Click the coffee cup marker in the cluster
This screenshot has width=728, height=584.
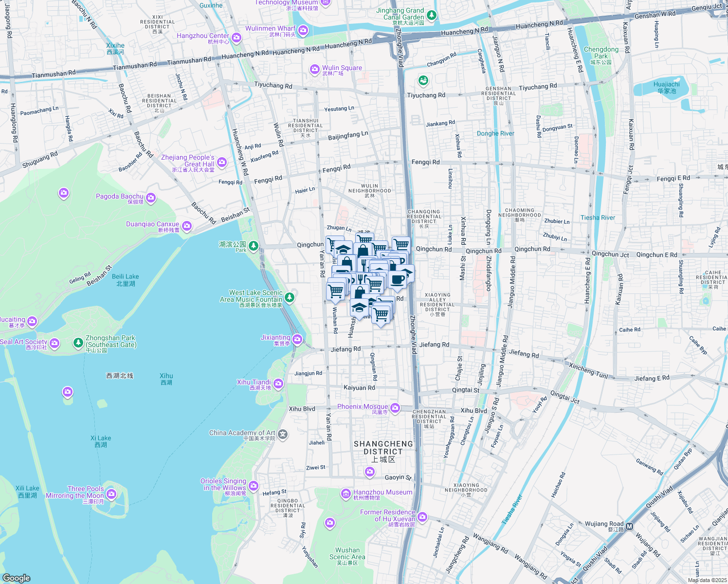[397, 279]
